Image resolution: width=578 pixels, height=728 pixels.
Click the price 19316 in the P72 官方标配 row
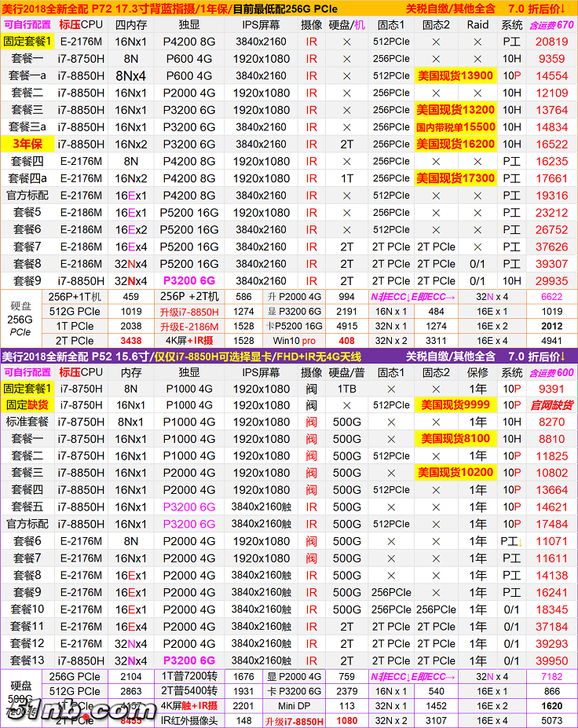click(551, 196)
